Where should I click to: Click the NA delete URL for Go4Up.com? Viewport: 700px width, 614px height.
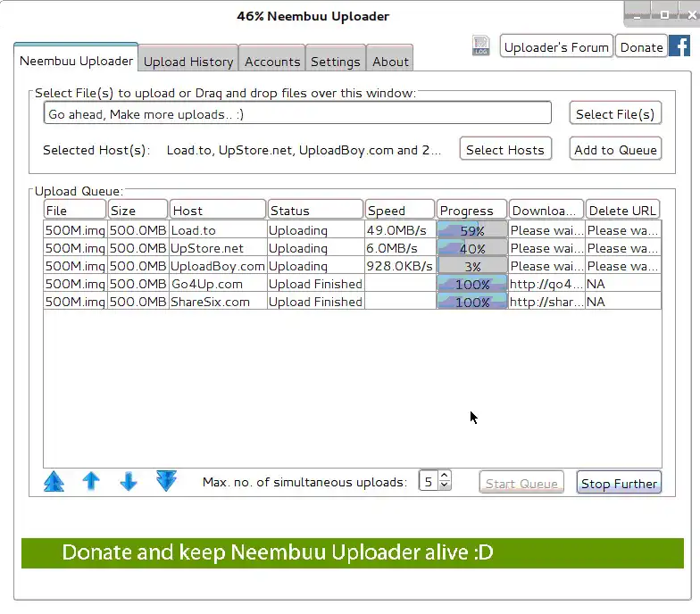623,284
